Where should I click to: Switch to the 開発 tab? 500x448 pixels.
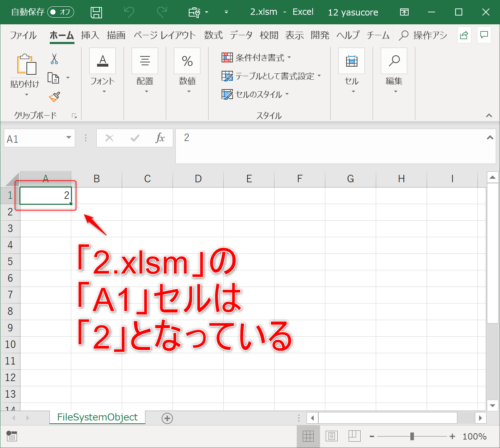pyautogui.click(x=320, y=35)
